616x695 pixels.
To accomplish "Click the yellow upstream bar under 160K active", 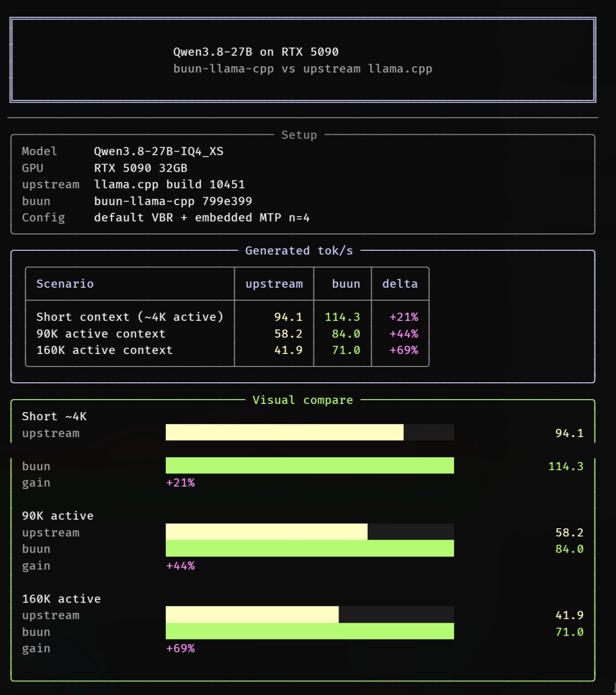I will (x=252, y=615).
